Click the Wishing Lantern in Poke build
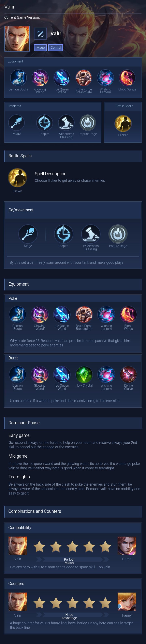146x644 pixels. [x=106, y=315]
